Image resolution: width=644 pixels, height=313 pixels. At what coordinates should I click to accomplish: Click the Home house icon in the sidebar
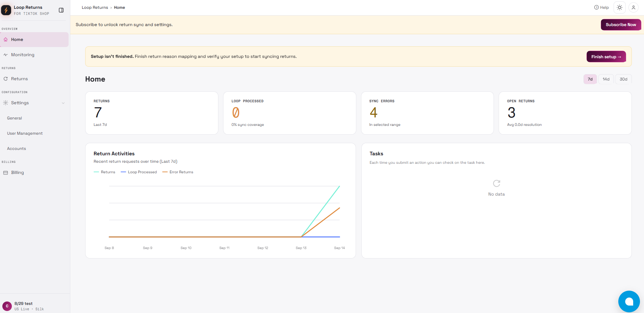5,40
